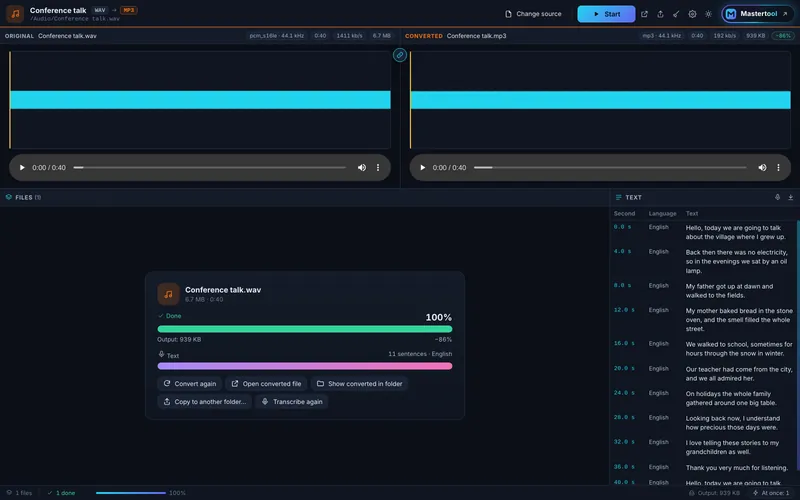Select transcript row at 0.0 s
The height and width of the screenshot is (500, 800).
[x=704, y=232]
